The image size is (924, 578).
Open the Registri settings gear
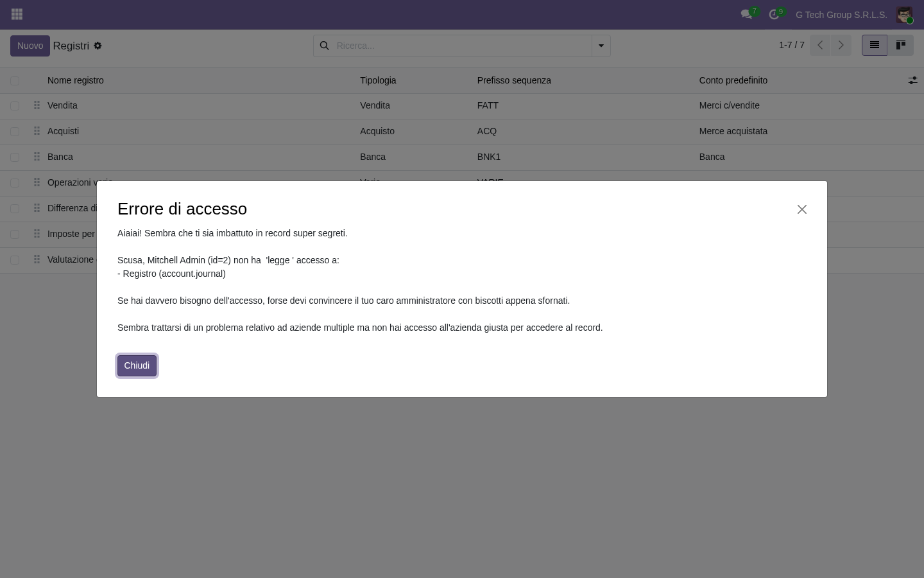[98, 46]
